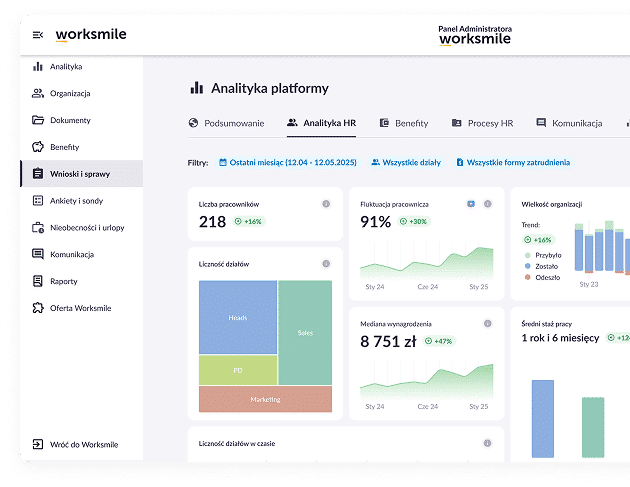
Task: Select the Sales block in the treemap
Action: pyautogui.click(x=305, y=332)
